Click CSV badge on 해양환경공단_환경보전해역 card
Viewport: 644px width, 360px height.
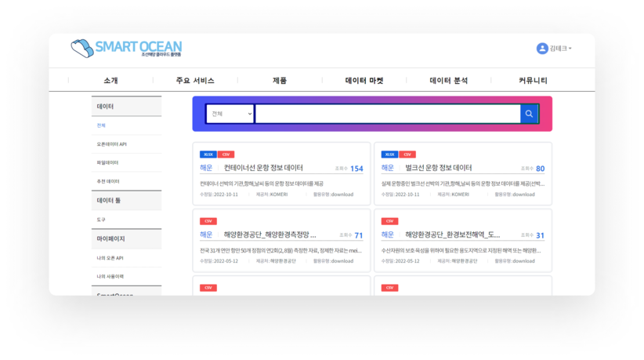[389, 221]
